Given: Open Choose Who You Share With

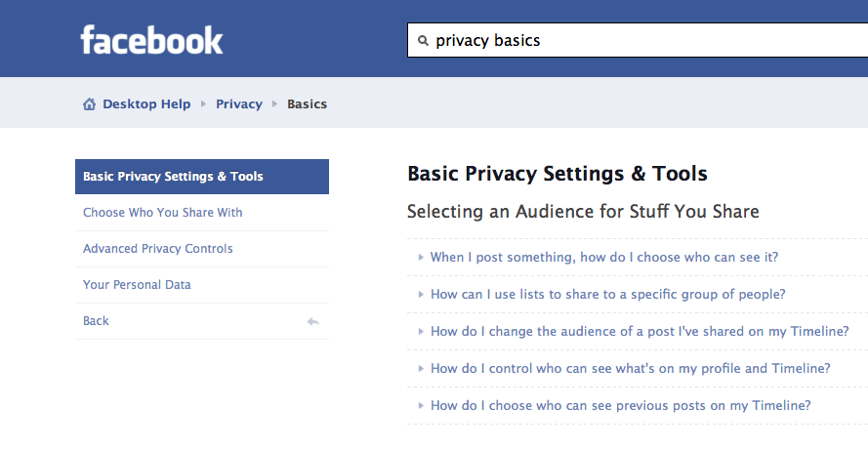Looking at the screenshot, I should (x=202, y=213).
